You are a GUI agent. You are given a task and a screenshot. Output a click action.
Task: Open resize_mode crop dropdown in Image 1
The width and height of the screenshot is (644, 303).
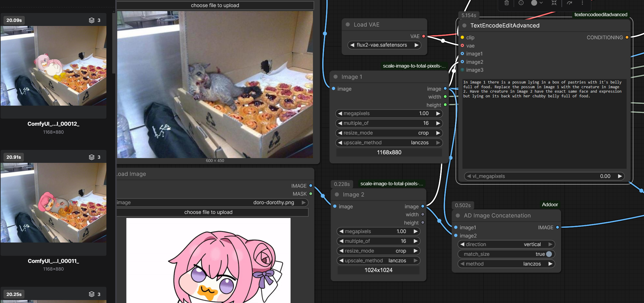coord(389,133)
